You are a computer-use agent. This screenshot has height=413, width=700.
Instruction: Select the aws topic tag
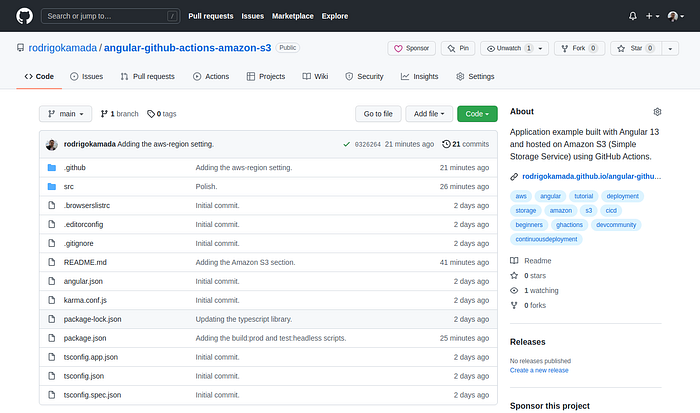(521, 196)
